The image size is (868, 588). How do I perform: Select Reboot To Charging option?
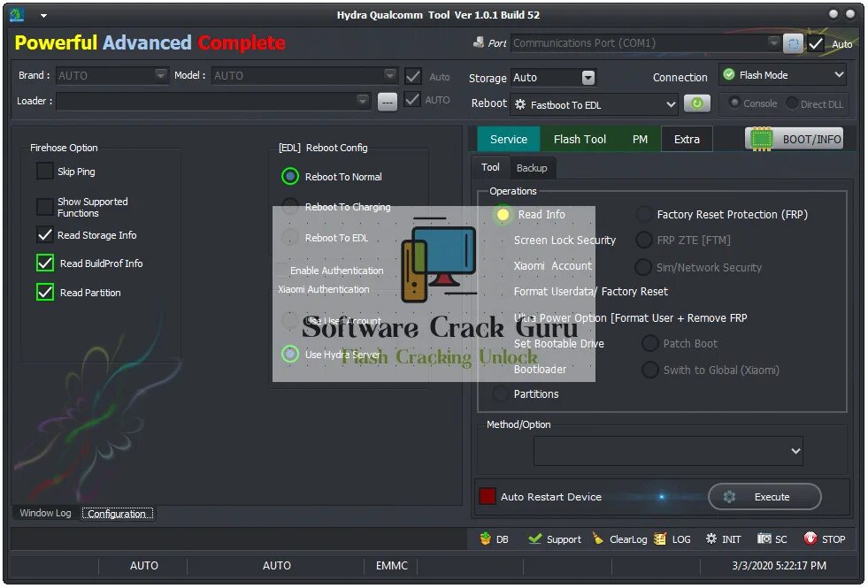point(290,206)
